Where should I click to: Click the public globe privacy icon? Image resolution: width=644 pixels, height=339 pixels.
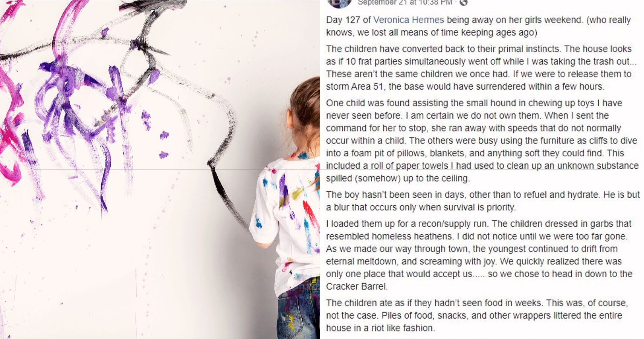tap(464, 2)
